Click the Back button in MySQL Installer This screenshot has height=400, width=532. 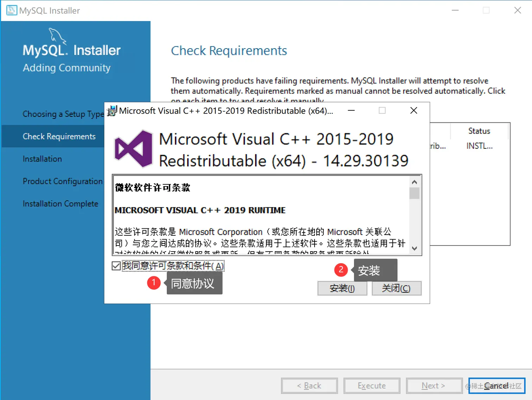[309, 386]
